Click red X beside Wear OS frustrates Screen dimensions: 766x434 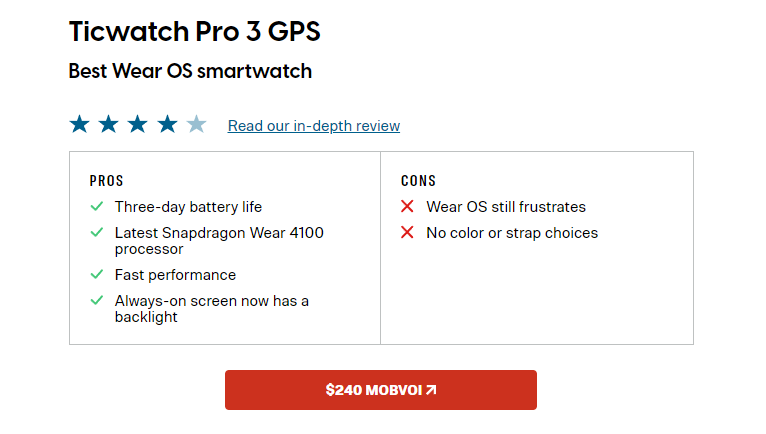pos(407,207)
